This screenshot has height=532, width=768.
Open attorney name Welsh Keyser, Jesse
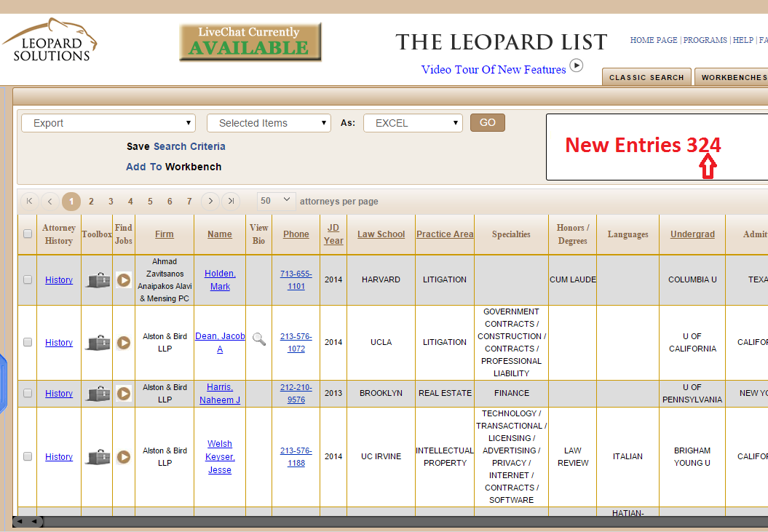click(x=220, y=457)
